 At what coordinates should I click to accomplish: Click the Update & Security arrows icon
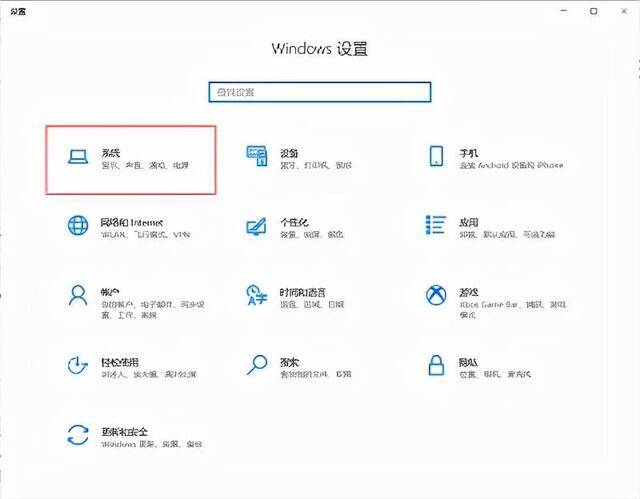pos(78,435)
